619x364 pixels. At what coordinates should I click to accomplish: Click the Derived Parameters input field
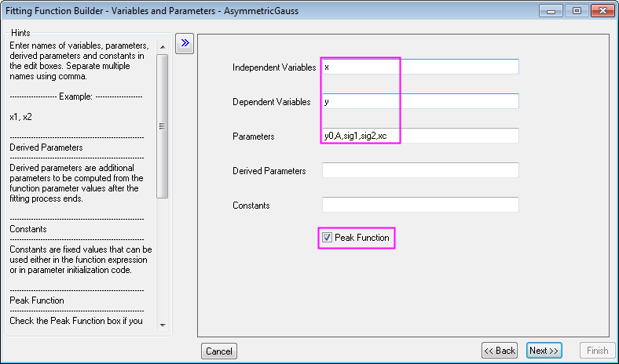tap(420, 170)
